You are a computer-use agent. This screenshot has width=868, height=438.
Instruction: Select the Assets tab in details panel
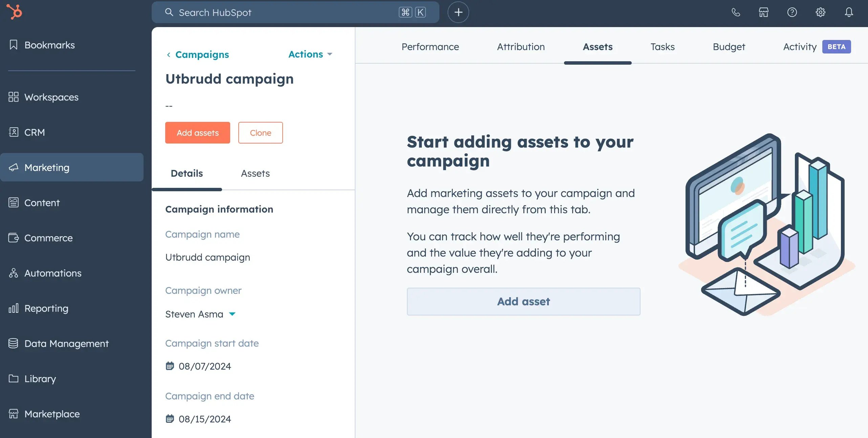[255, 173]
